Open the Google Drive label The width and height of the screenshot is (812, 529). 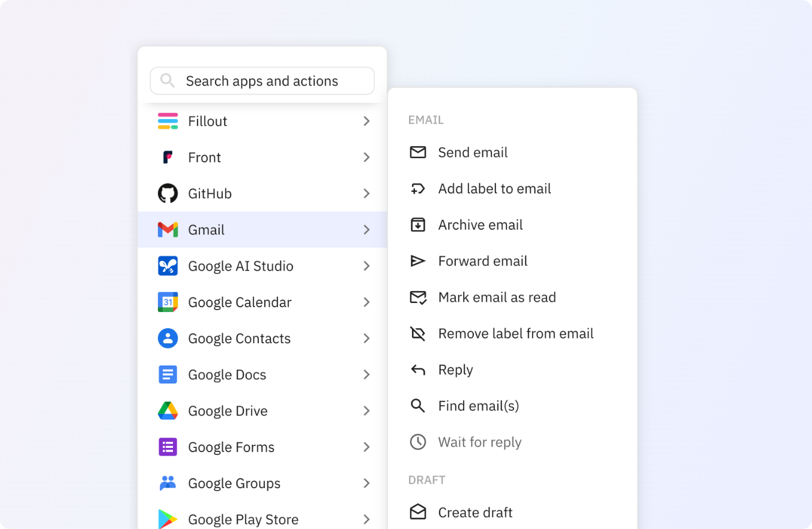click(x=228, y=411)
